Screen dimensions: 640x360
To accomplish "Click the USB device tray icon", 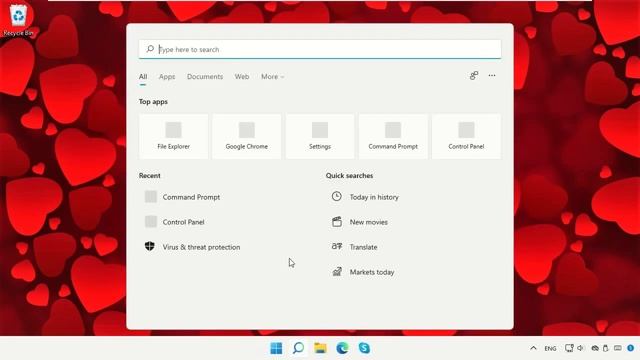I will point(606,348).
